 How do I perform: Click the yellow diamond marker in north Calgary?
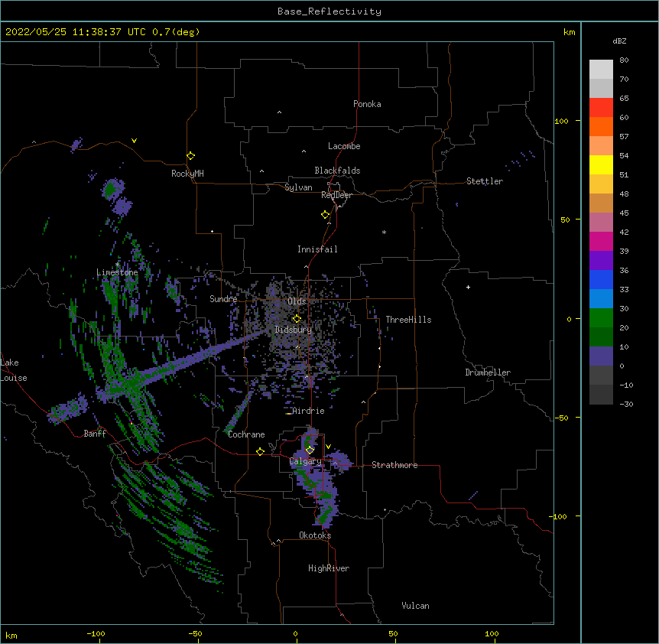(310, 450)
